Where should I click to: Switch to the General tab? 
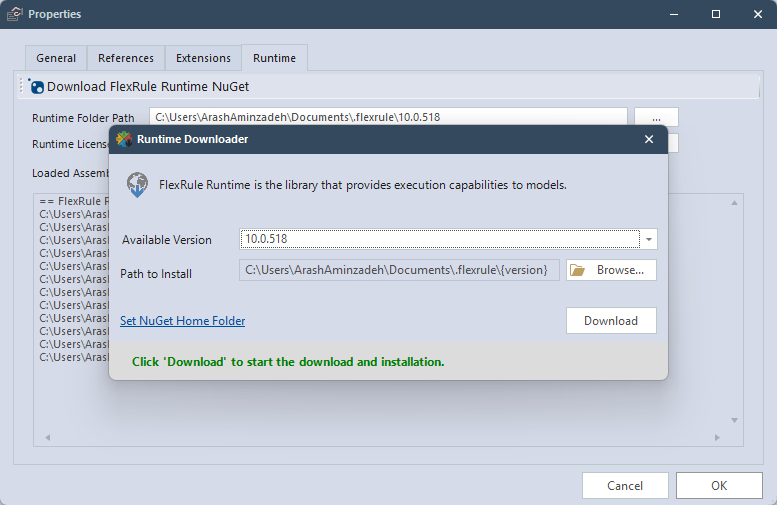(x=56, y=58)
